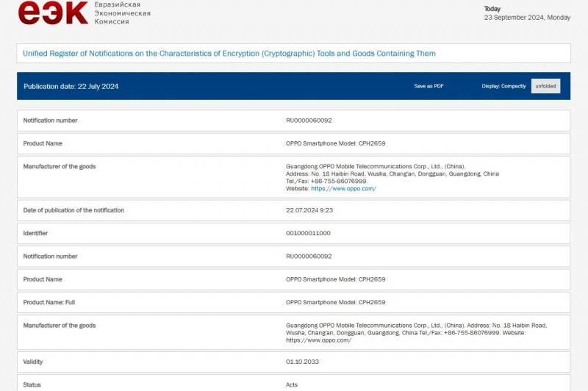The height and width of the screenshot is (391, 588).
Task: Click the publication date 22.07.2024 9:23 value
Action: [x=309, y=210]
